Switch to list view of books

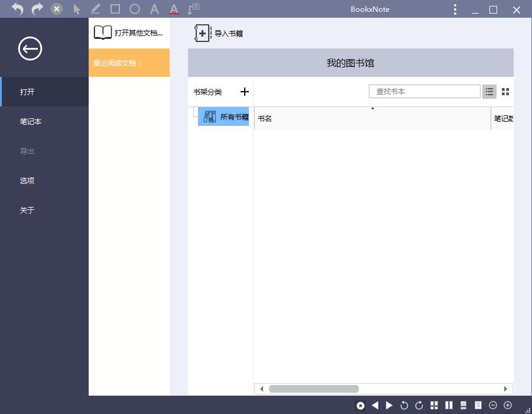(x=489, y=91)
